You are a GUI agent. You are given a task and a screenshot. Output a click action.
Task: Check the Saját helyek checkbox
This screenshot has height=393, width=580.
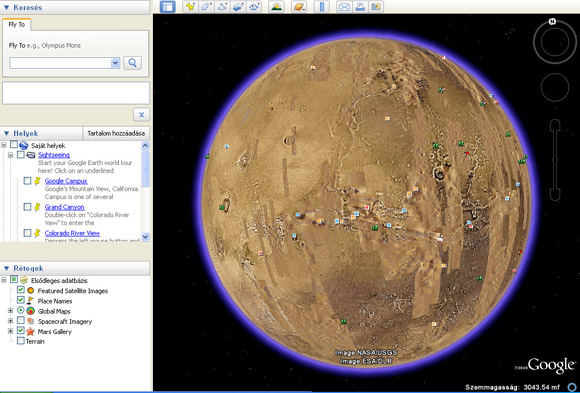click(14, 145)
